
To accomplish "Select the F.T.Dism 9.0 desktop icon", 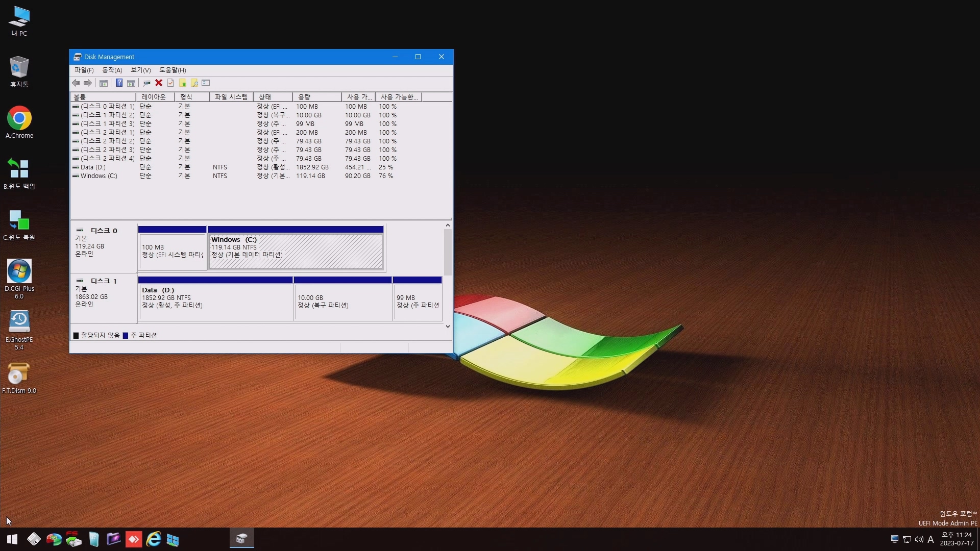I will pyautogui.click(x=19, y=378).
